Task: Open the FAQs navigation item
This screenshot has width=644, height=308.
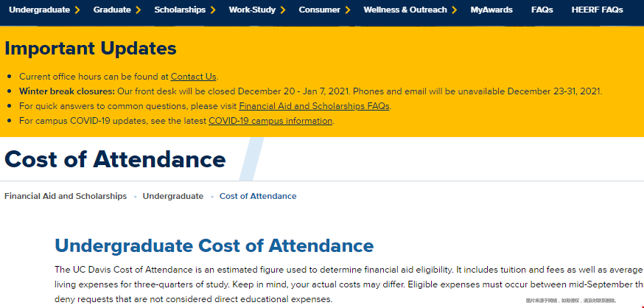Action: point(542,10)
